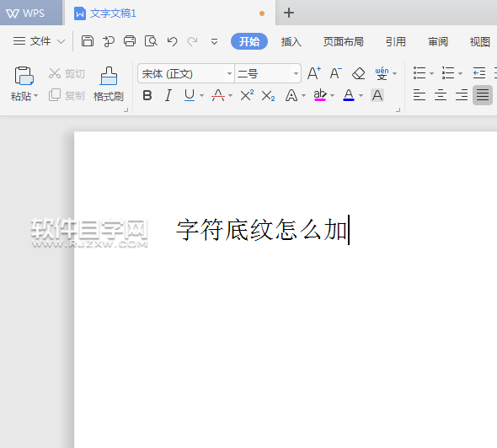Expand the 文件 menu chevron

point(61,41)
